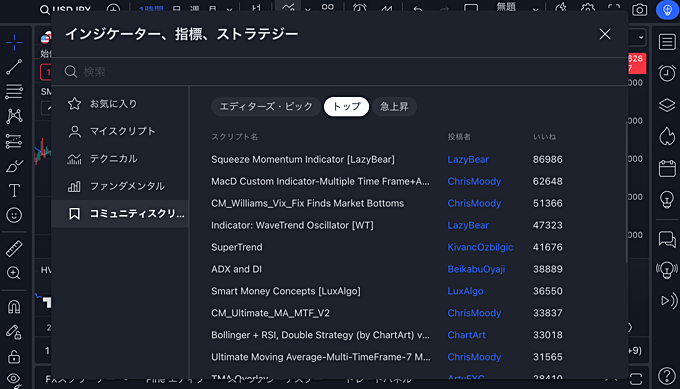Open the idea streams broadcast panel

click(x=667, y=270)
